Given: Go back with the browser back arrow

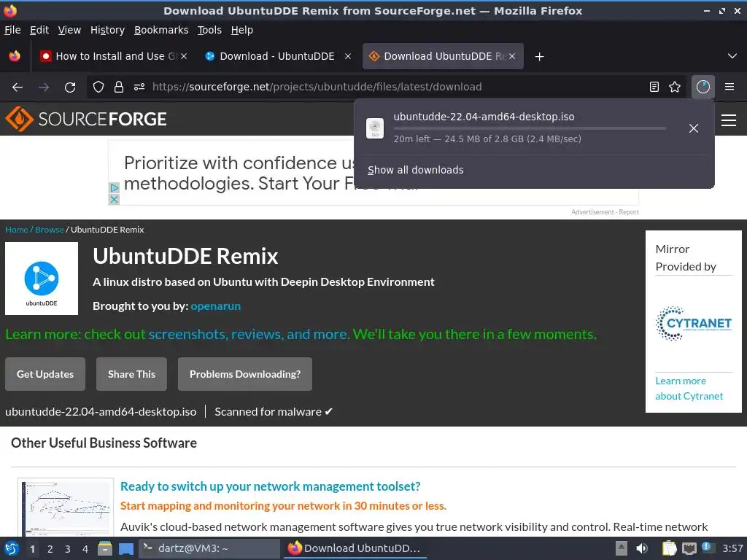Looking at the screenshot, I should point(18,87).
